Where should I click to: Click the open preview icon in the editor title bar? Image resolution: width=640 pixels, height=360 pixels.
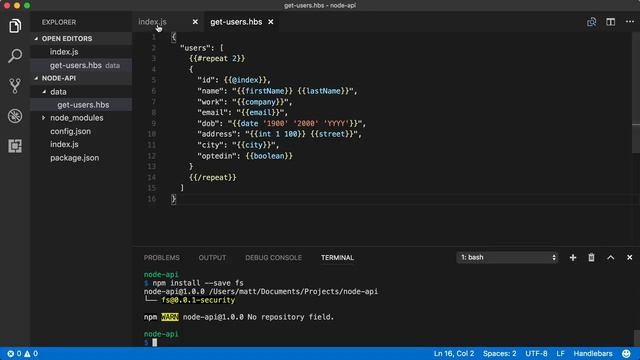coord(591,22)
